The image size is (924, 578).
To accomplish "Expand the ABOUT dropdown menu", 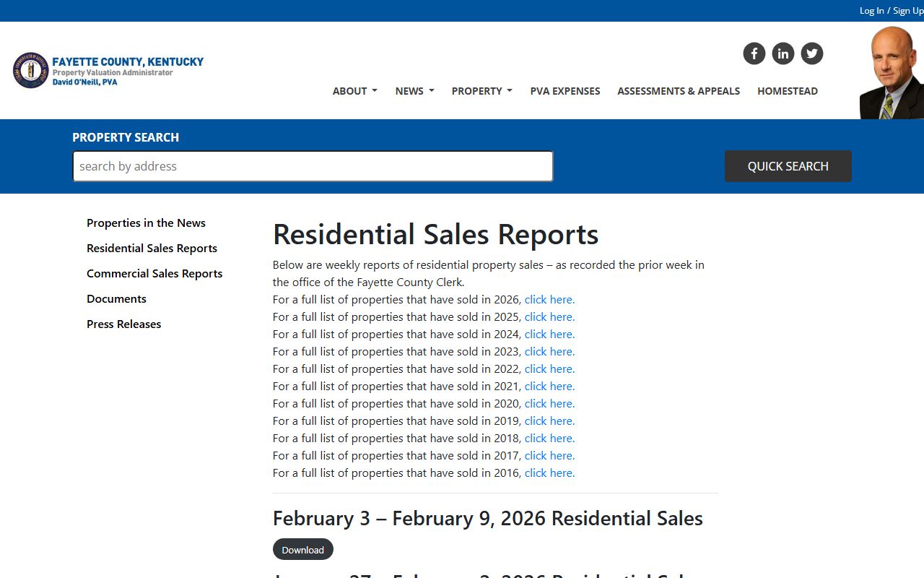I will click(354, 91).
